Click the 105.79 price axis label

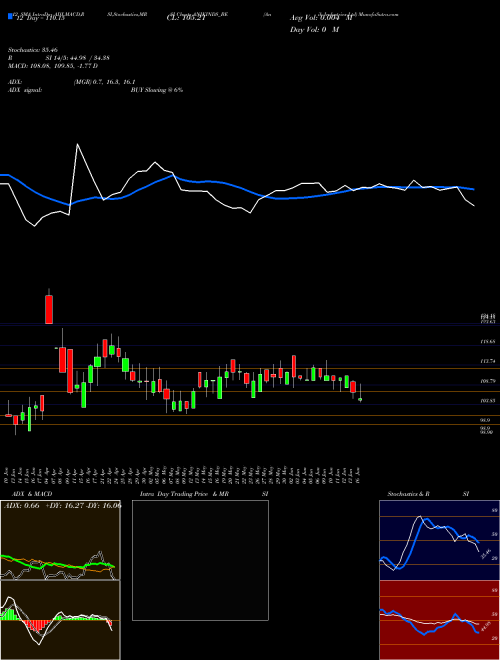(487, 381)
